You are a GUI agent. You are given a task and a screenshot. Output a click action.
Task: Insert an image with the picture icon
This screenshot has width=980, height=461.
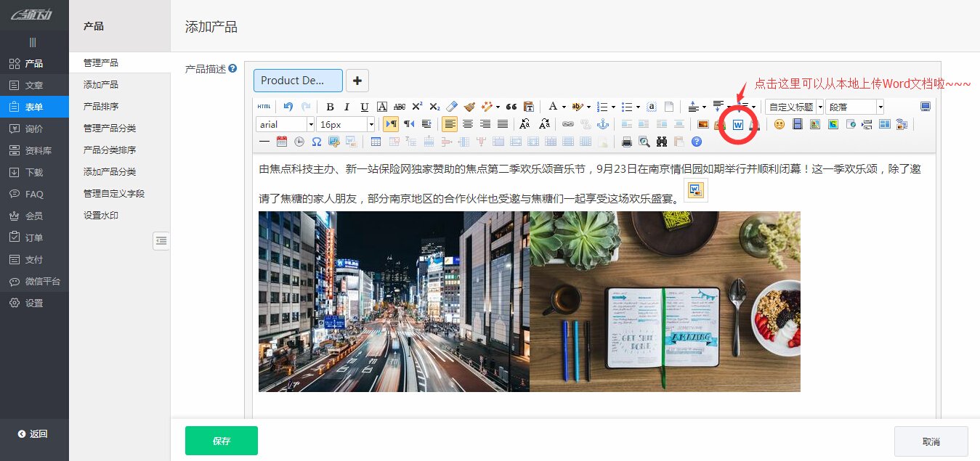pos(702,124)
